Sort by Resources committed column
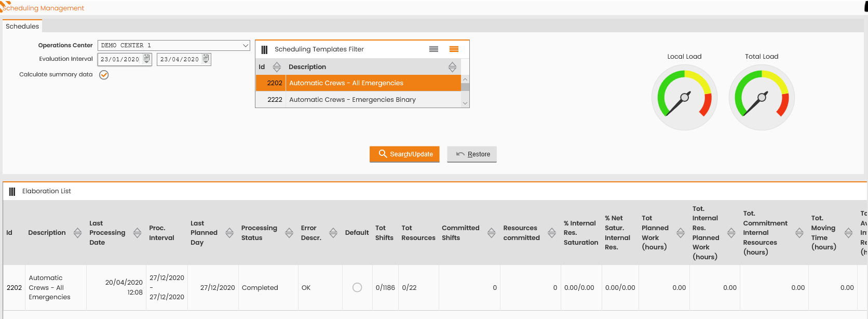The image size is (868, 319). click(x=552, y=233)
